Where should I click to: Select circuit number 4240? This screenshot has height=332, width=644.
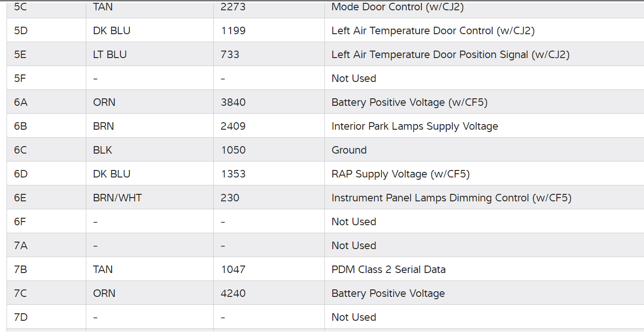(x=233, y=294)
